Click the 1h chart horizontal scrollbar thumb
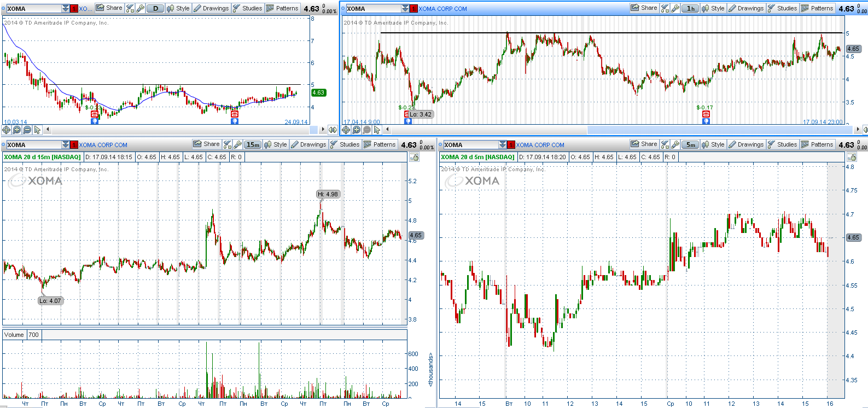 [x=720, y=130]
